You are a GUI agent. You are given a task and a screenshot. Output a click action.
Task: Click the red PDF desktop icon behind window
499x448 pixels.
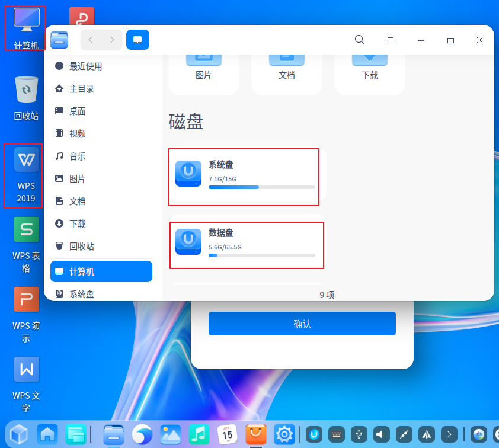tap(82, 16)
